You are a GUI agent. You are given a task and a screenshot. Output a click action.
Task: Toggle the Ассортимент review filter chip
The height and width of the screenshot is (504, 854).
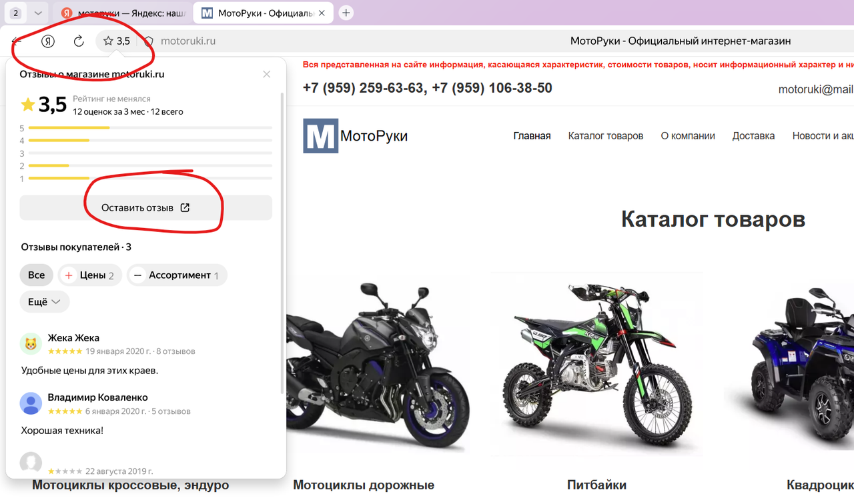point(176,275)
